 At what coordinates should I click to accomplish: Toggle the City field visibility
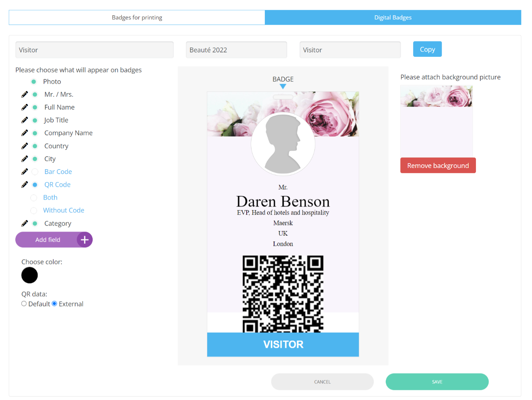(35, 159)
